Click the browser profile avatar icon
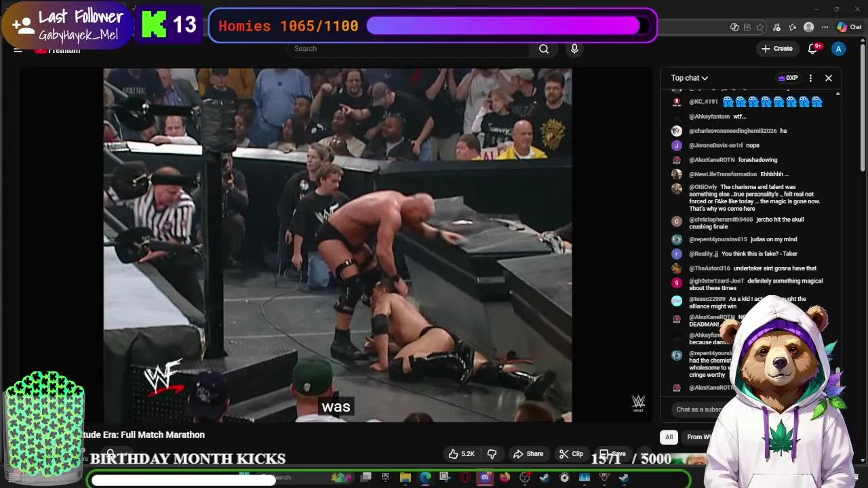Screen dimensions: 868x488 [x=808, y=27]
